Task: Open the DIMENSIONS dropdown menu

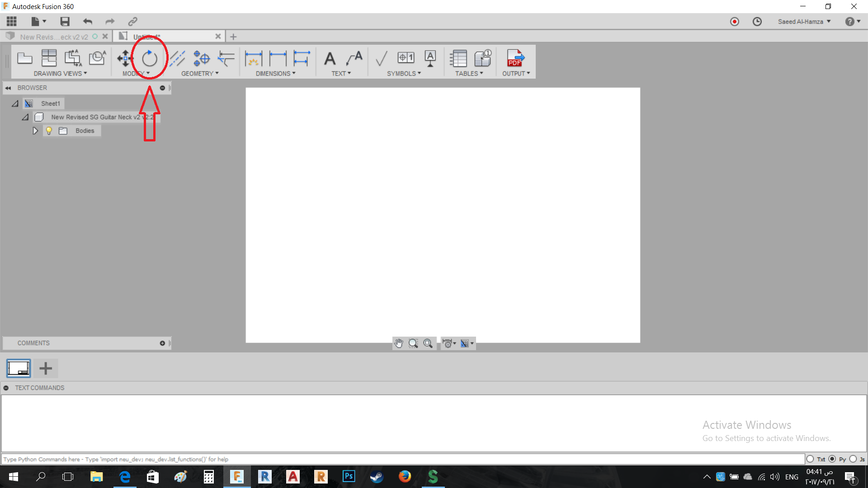Action: tap(275, 73)
